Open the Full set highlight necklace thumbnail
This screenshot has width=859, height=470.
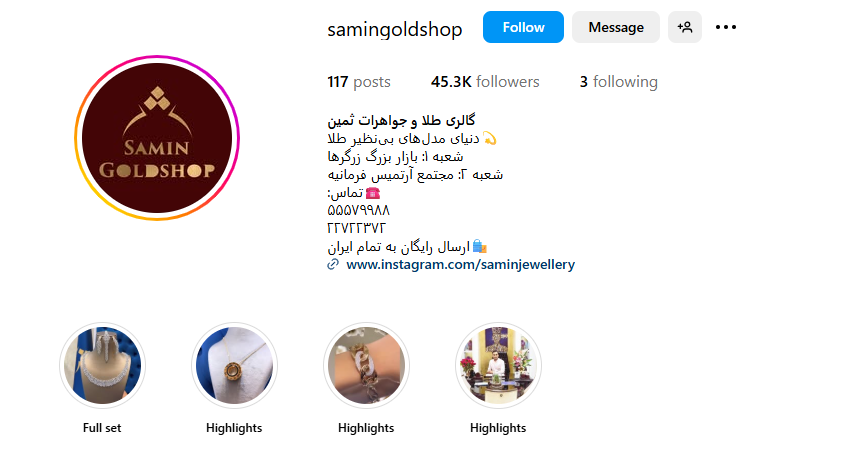(102, 365)
